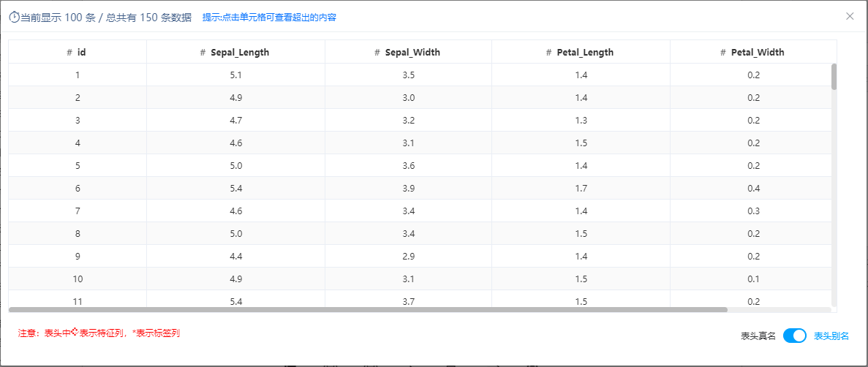
Task: Click the clock icon beside record count
Action: tap(15, 17)
